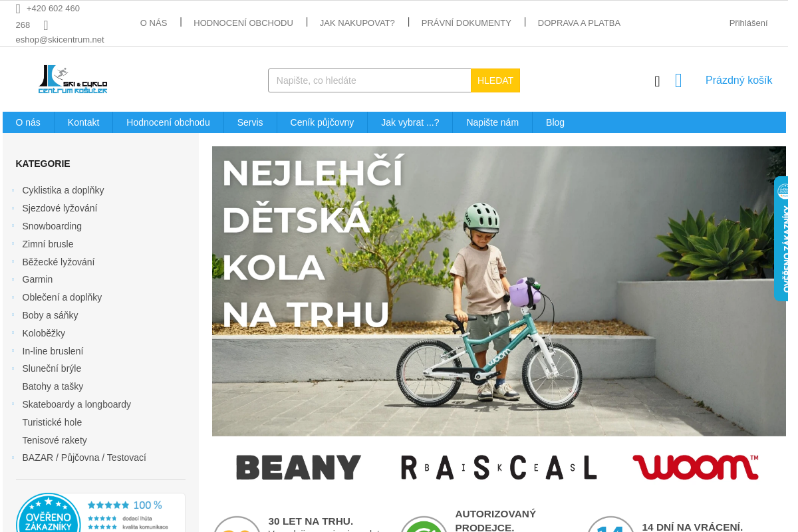Open the Ceník půjčovny menu item
Image resolution: width=798 pixels, height=532 pixels.
322,122
